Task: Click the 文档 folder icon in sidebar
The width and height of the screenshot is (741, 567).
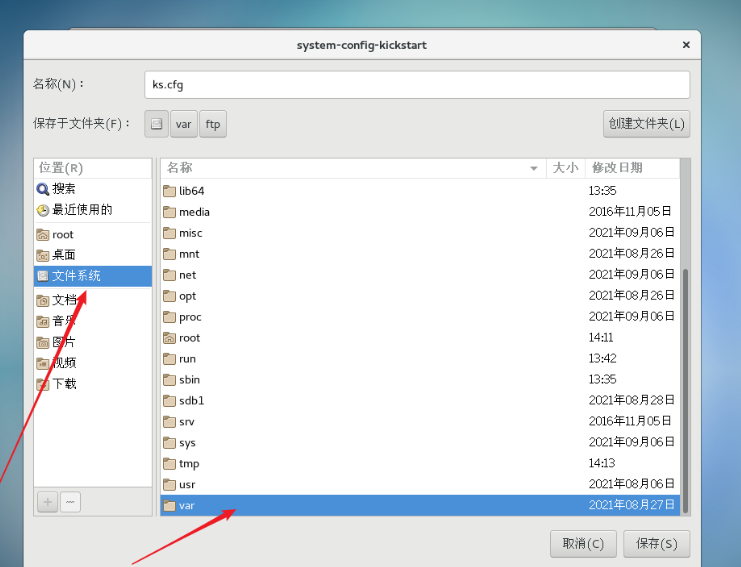Action: (43, 301)
